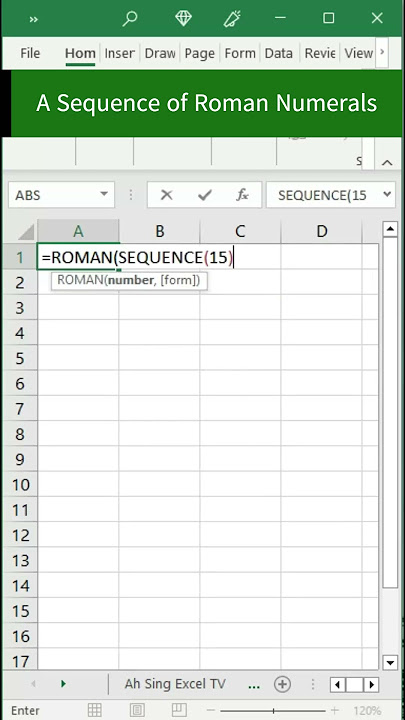
Task: Cancel formula entry with the X icon
Action: [167, 195]
